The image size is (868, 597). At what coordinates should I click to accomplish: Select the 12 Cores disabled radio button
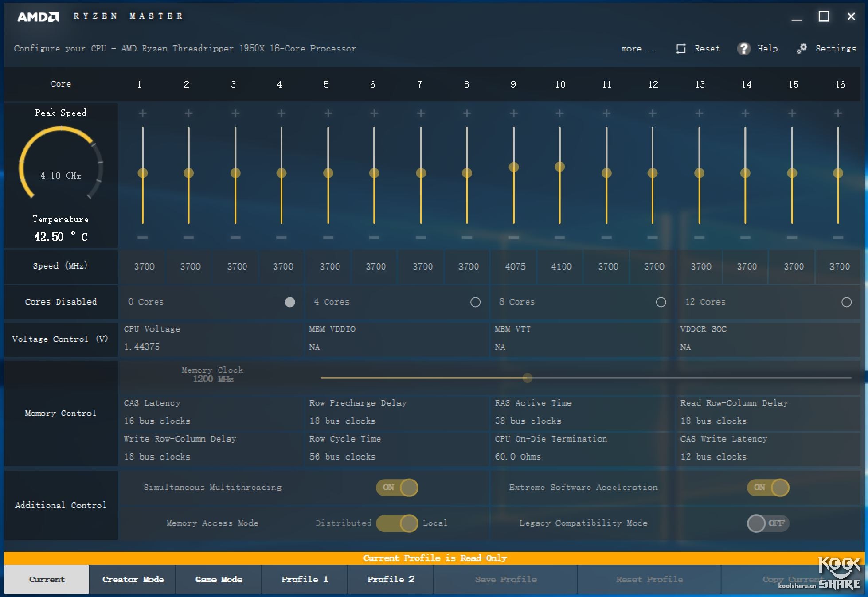click(x=846, y=302)
